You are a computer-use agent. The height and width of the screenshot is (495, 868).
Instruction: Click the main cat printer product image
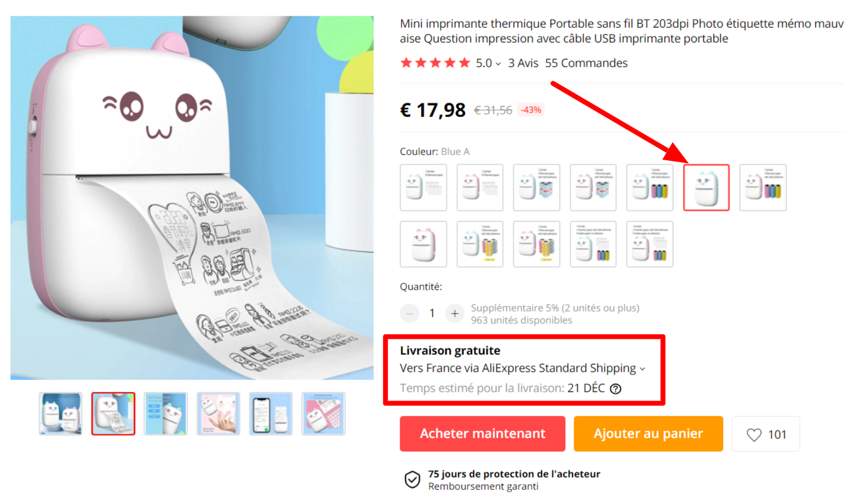(192, 198)
